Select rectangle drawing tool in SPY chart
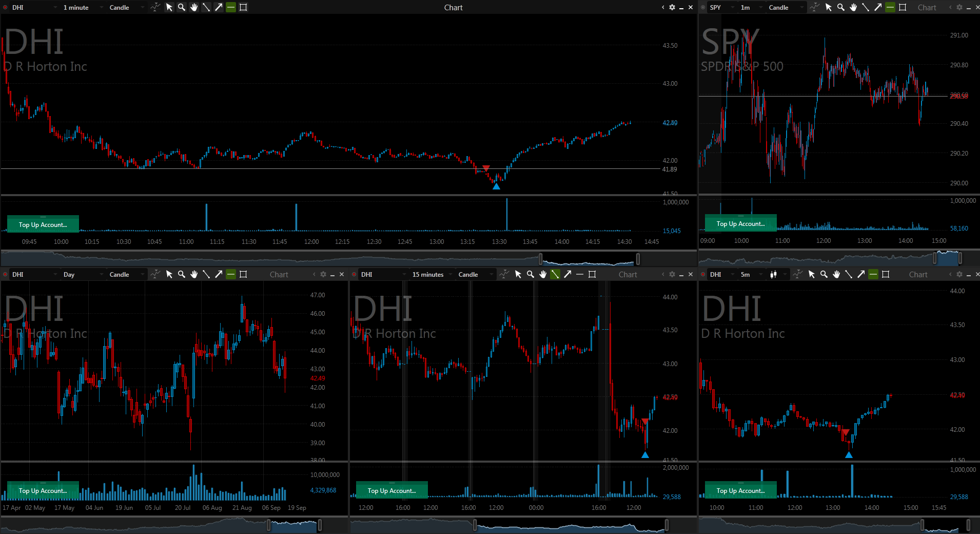Viewport: 980px width, 534px height. pos(903,7)
